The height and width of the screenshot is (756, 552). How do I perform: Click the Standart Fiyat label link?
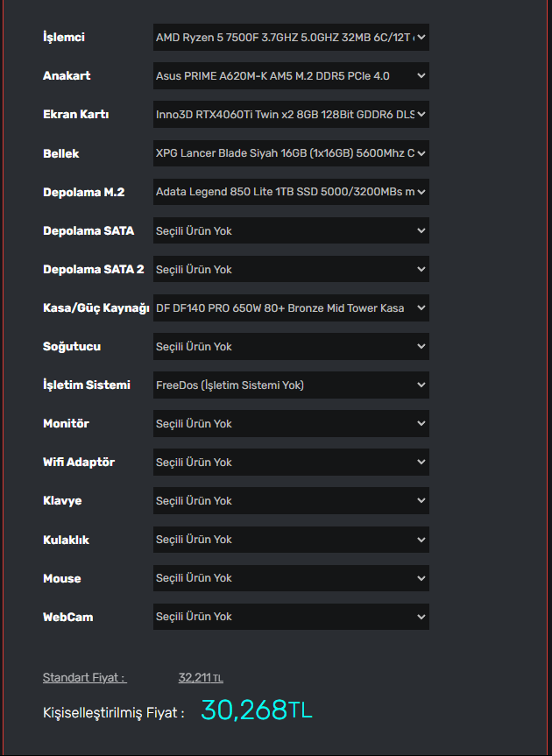click(x=84, y=677)
